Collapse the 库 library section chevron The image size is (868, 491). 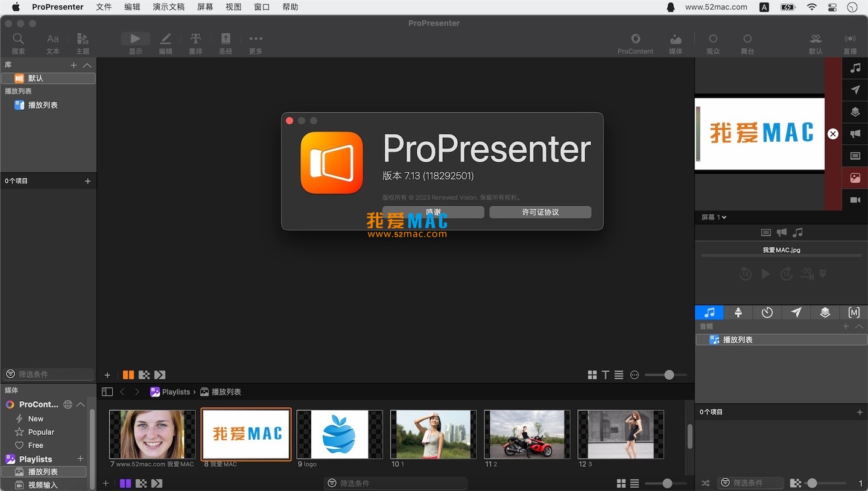[x=87, y=65]
